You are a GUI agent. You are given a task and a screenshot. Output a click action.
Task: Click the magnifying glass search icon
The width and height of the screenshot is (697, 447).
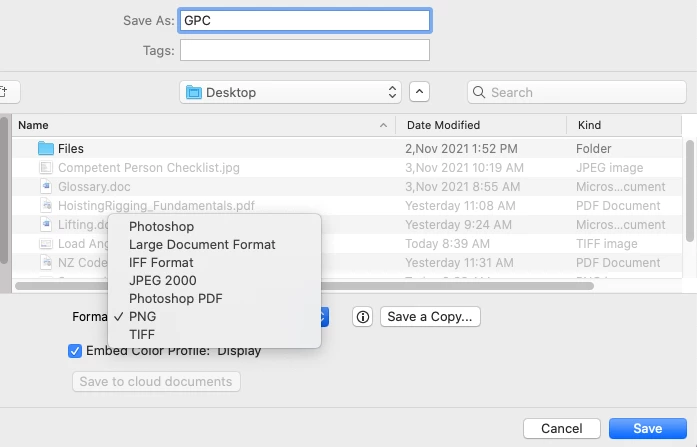click(479, 93)
